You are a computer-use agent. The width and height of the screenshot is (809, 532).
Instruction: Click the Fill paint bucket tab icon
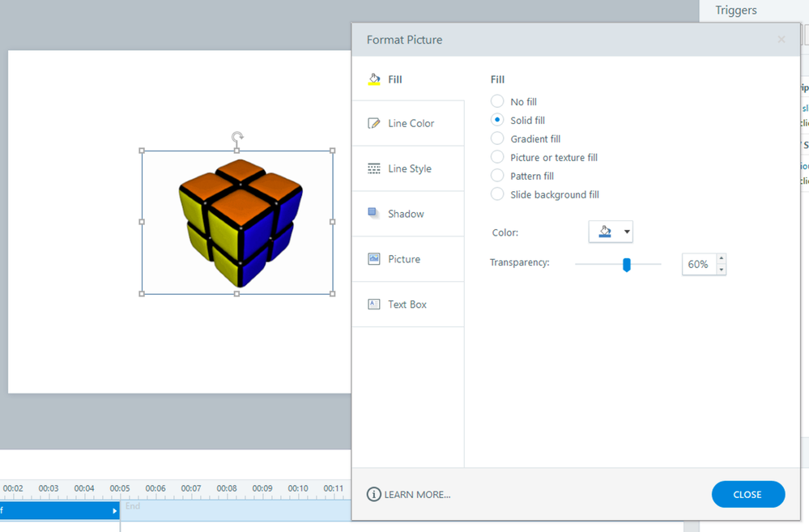pyautogui.click(x=374, y=79)
